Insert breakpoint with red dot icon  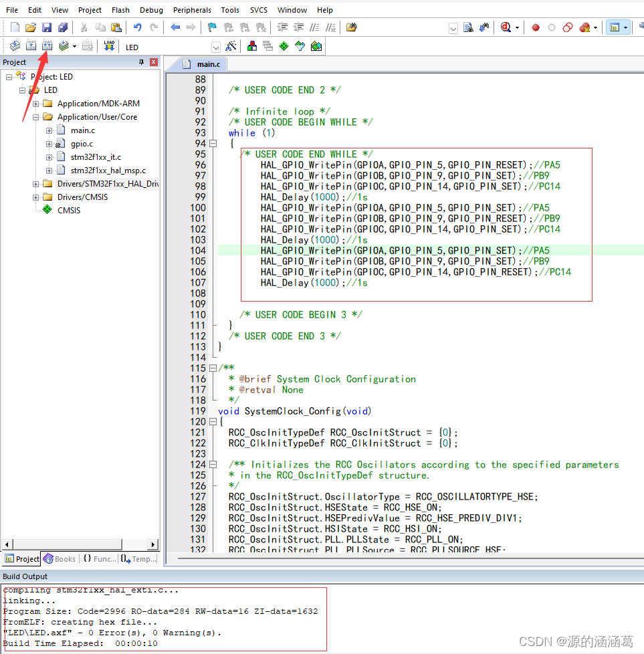[536, 27]
